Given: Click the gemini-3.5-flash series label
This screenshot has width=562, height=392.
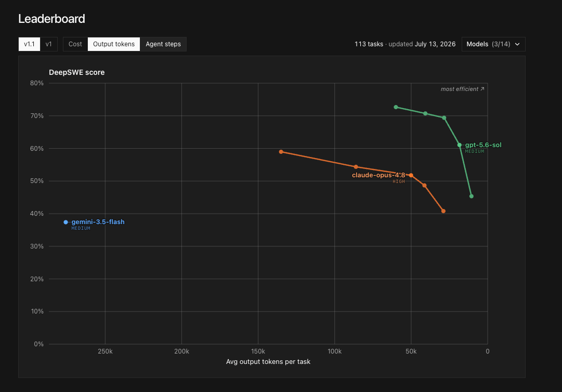Looking at the screenshot, I should tap(98, 222).
